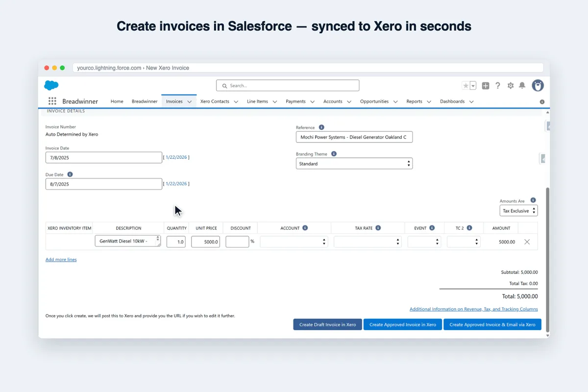Image resolution: width=588 pixels, height=392 pixels.
Task: Remove the line item with the X icon
Action: click(527, 242)
